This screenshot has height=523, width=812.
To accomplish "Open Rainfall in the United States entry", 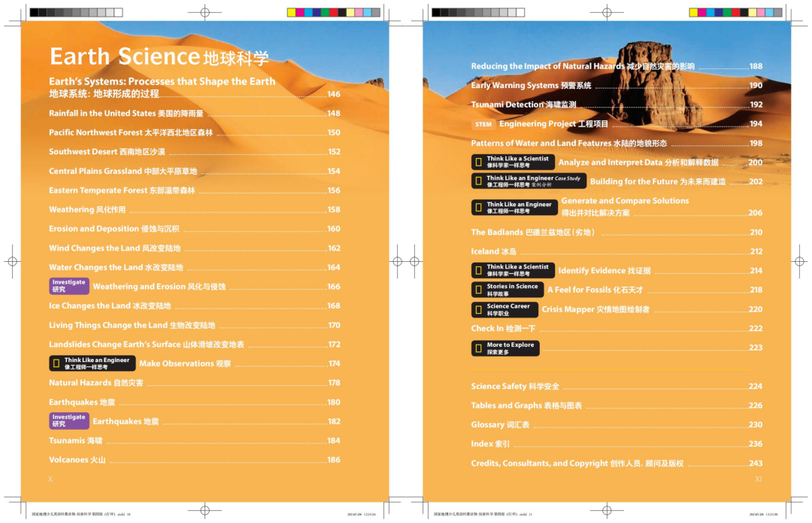I will point(126,114).
